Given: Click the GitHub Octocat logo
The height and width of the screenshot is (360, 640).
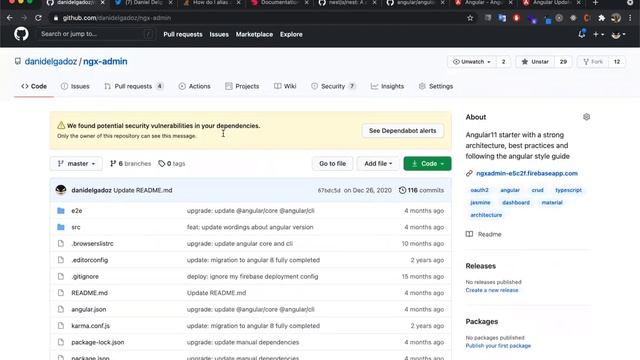Looking at the screenshot, I should pyautogui.click(x=21, y=34).
